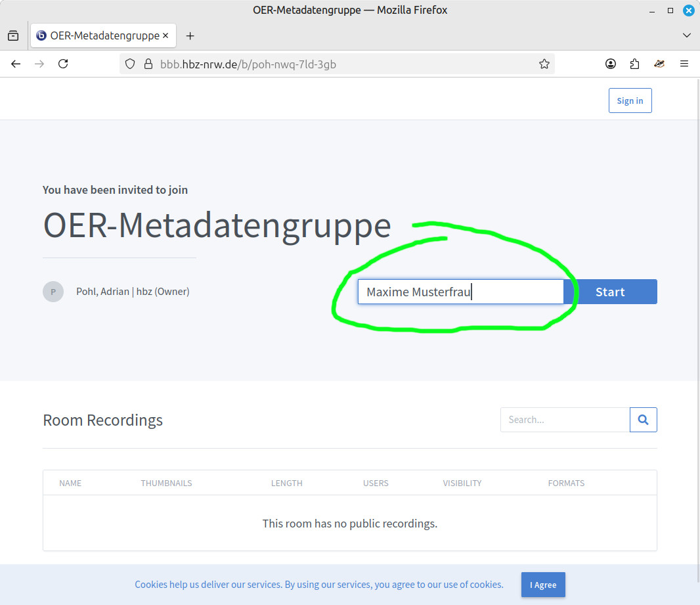Click the Firefox View icon in tab bar

coord(13,35)
